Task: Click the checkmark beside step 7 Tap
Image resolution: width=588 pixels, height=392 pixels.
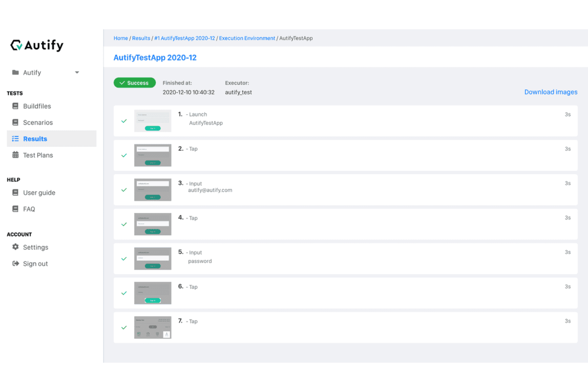Action: coord(124,328)
